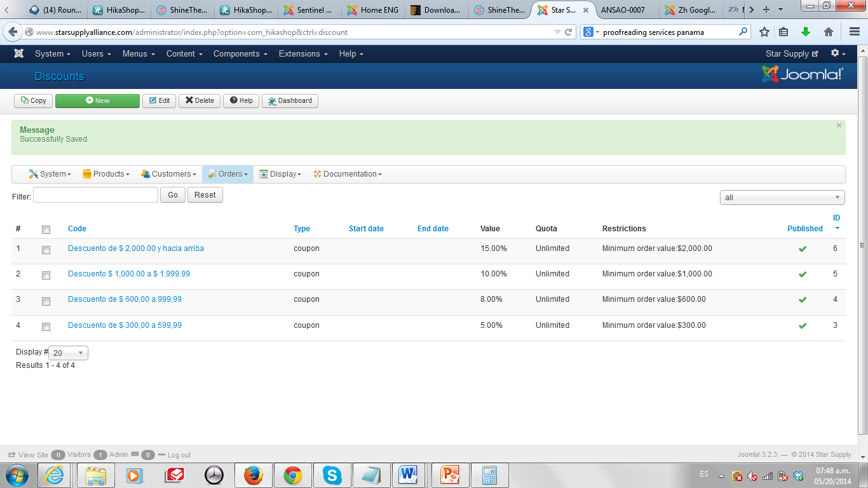Click the browser Home icon

coord(829,32)
